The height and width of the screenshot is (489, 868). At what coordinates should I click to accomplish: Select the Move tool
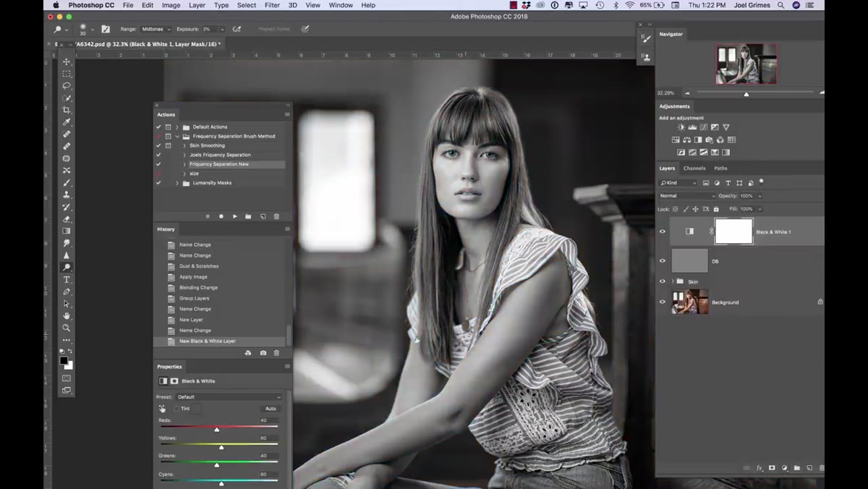[x=67, y=61]
